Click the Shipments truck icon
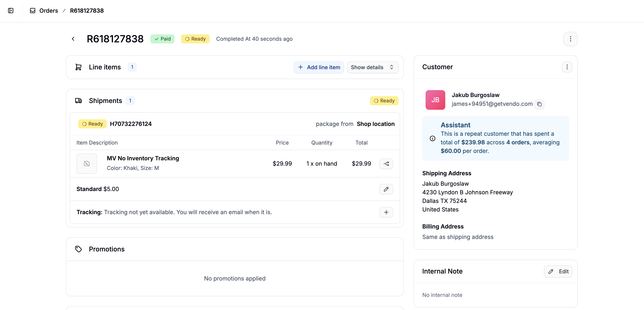This screenshot has height=310, width=644. (x=78, y=101)
